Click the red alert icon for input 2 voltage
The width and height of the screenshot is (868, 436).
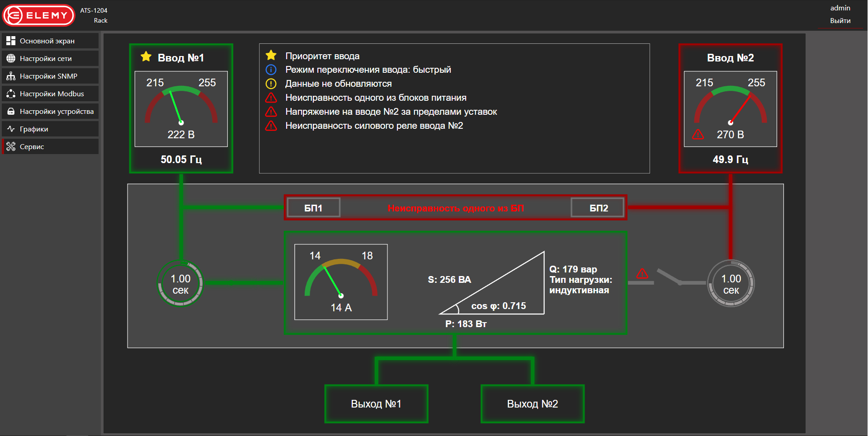(271, 112)
